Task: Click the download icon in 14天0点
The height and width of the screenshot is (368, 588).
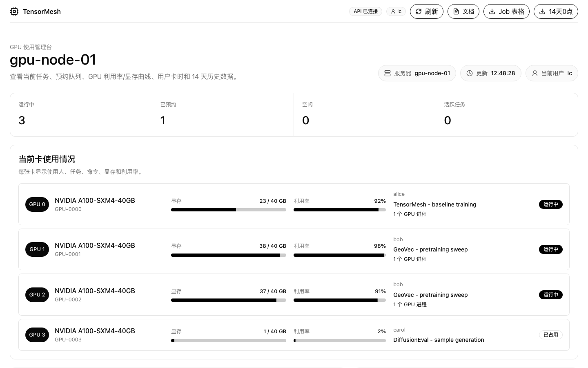Action: 542,11
